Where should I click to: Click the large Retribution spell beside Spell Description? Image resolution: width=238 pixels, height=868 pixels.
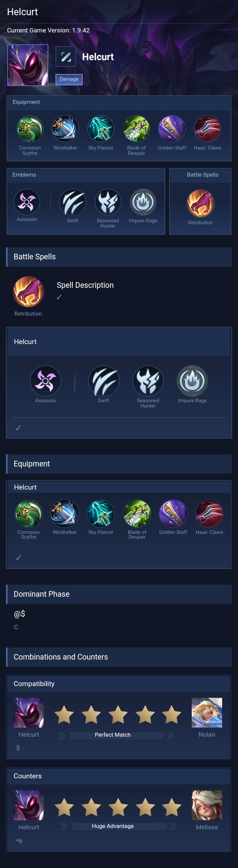coord(28,291)
